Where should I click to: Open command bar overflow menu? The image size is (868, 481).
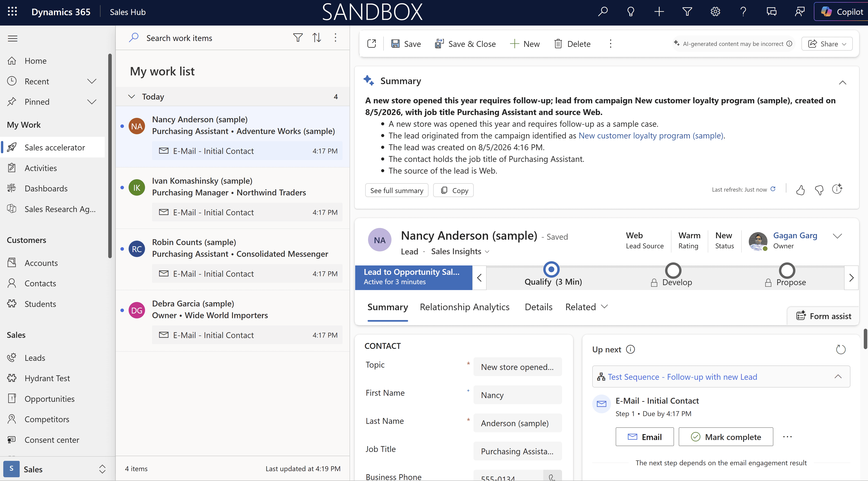coord(610,44)
